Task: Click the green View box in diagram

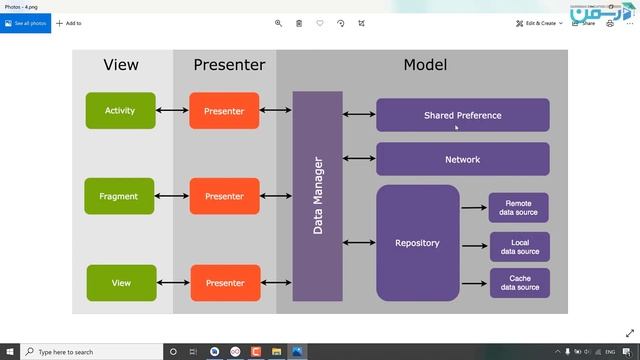Action: coord(122,283)
